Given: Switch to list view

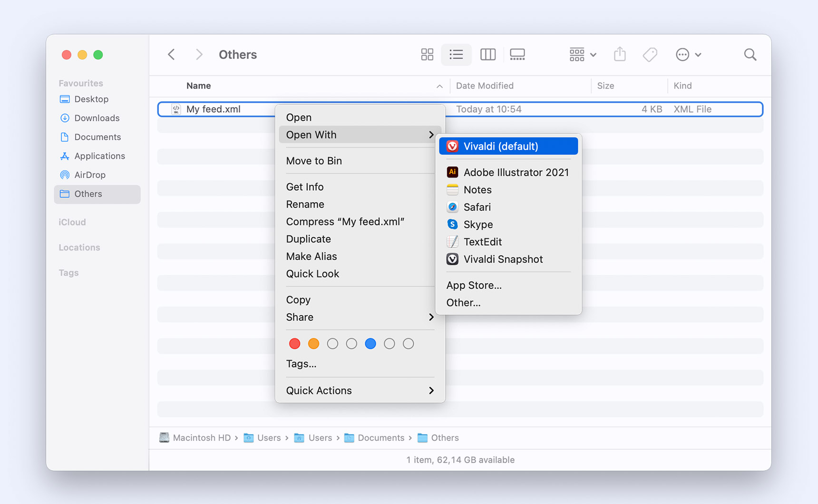Looking at the screenshot, I should 456,55.
